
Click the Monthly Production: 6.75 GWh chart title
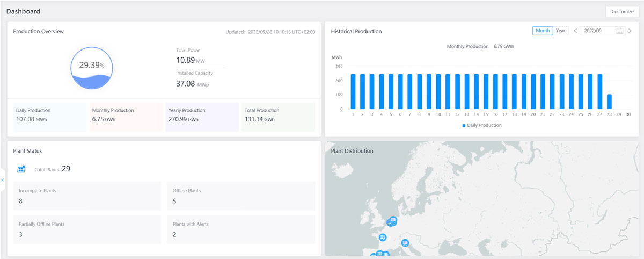[480, 47]
